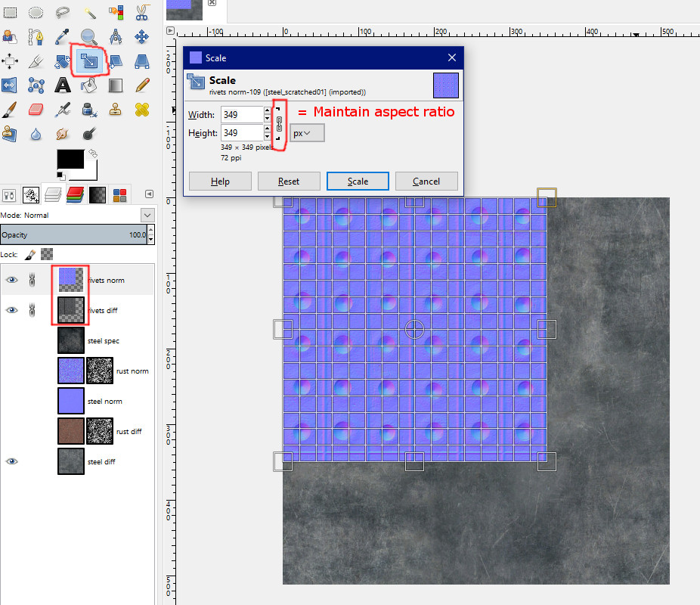
Task: Click the Scale button in dialog
Action: (358, 181)
